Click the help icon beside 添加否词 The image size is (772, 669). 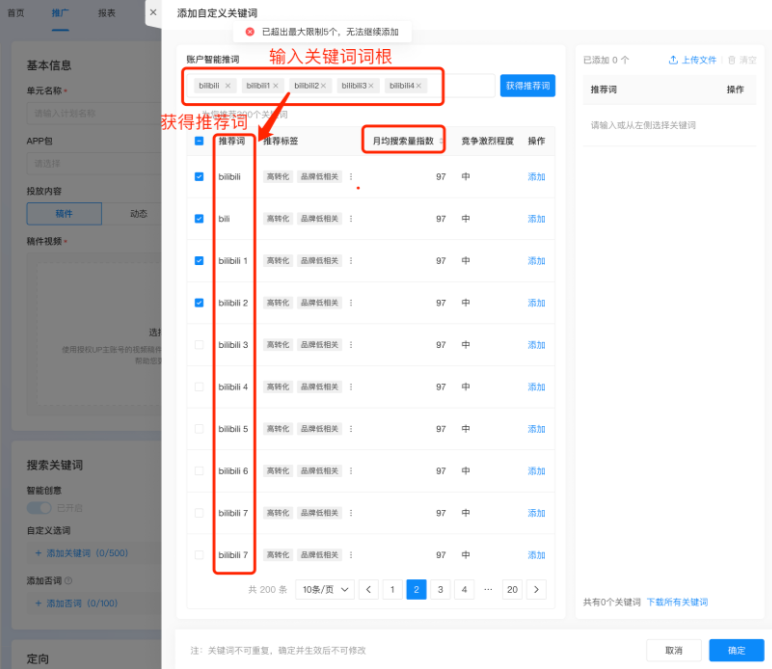click(68, 581)
